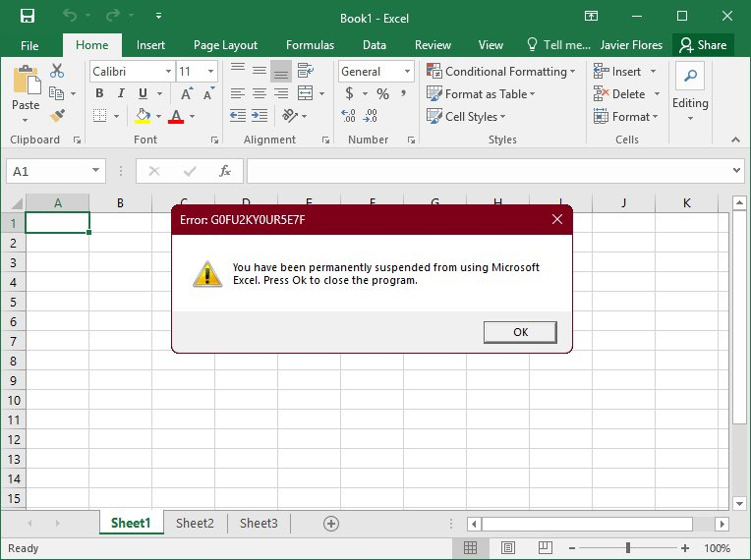This screenshot has width=751, height=560.
Task: Open the Name Box dropdown arrow
Action: pyautogui.click(x=95, y=171)
